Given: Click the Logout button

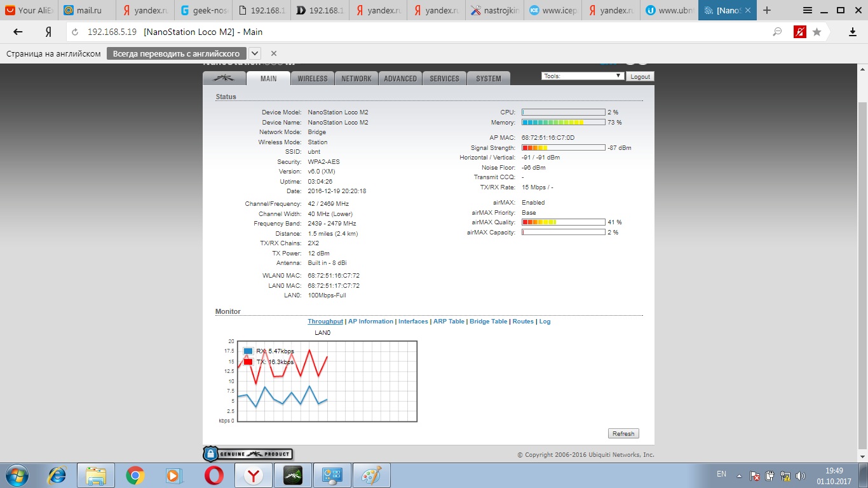Looking at the screenshot, I should tap(640, 76).
